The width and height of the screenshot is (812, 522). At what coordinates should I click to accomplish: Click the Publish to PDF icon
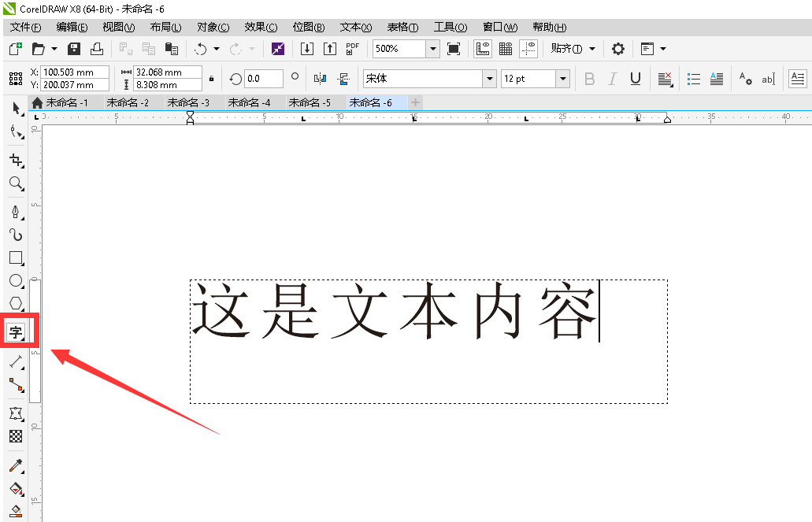[353, 49]
